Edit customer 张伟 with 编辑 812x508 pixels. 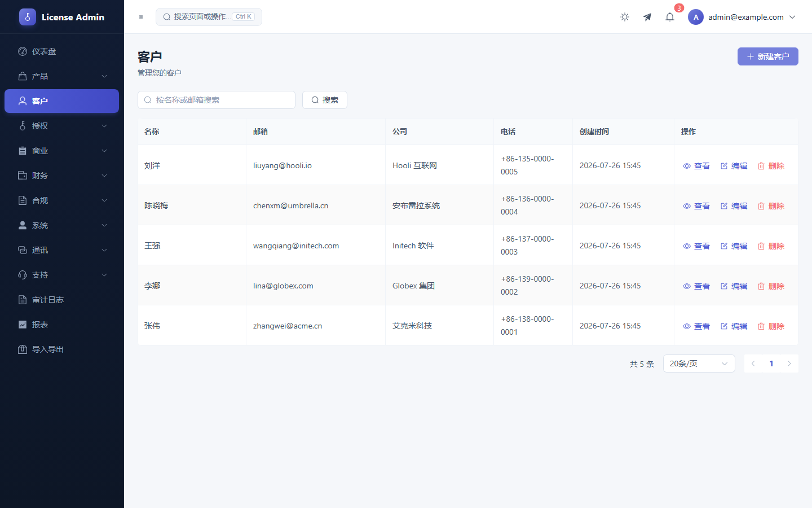click(734, 326)
